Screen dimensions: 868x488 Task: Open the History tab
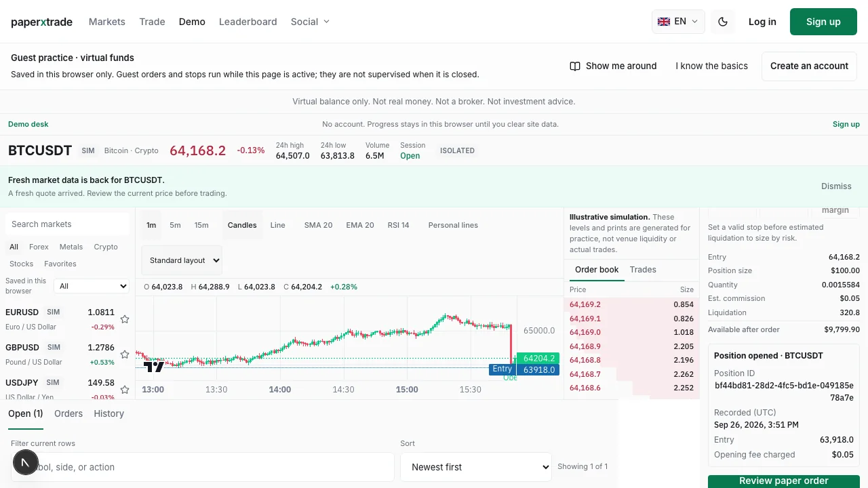point(109,413)
